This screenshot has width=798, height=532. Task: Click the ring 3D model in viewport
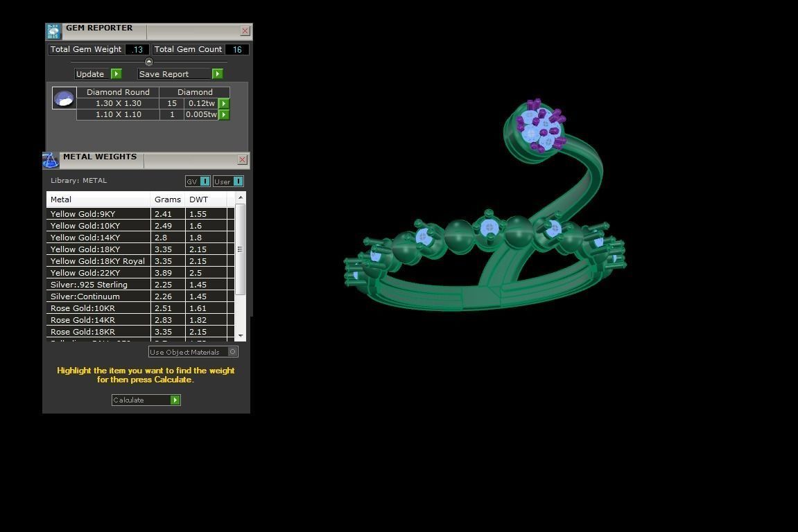485,204
